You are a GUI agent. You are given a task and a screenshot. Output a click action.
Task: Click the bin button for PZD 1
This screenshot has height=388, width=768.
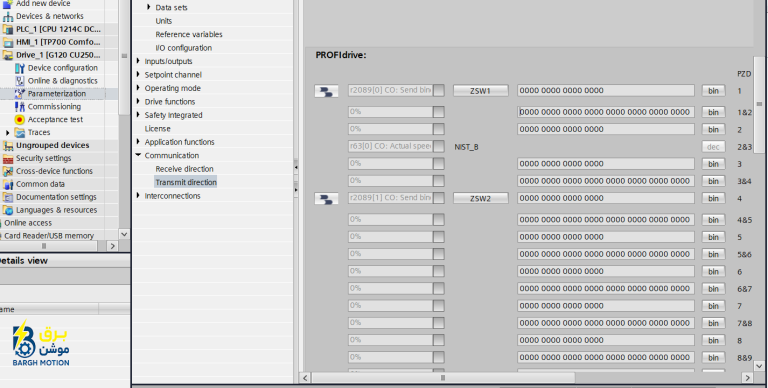click(713, 91)
